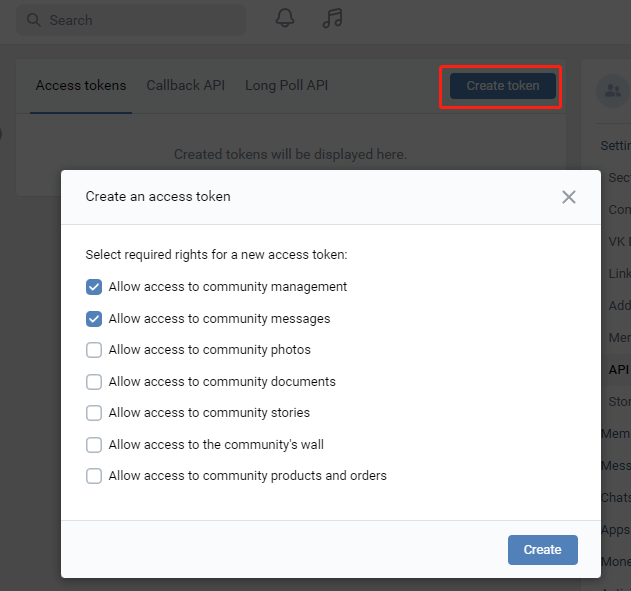Click the Create button in dialog
The image size is (631, 591).
(x=542, y=549)
